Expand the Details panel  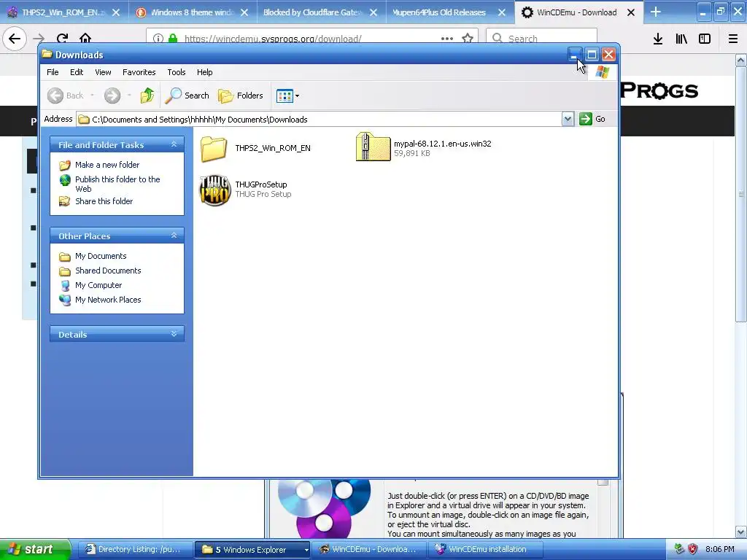174,334
